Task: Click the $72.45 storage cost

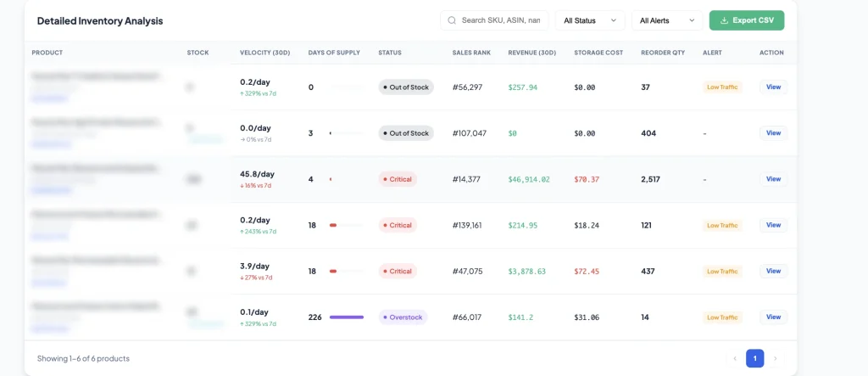Action: click(587, 272)
